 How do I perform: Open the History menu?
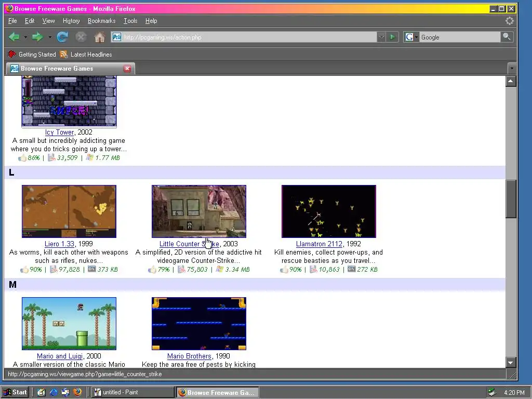(71, 21)
